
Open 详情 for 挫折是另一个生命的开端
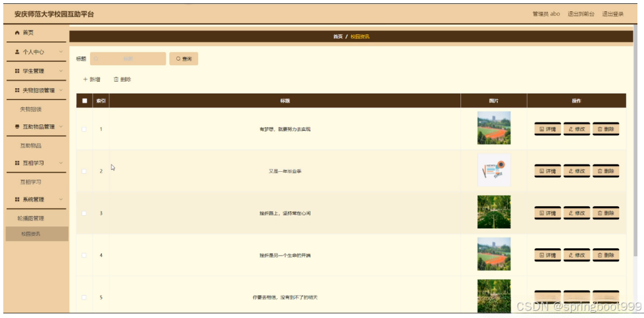coord(547,255)
